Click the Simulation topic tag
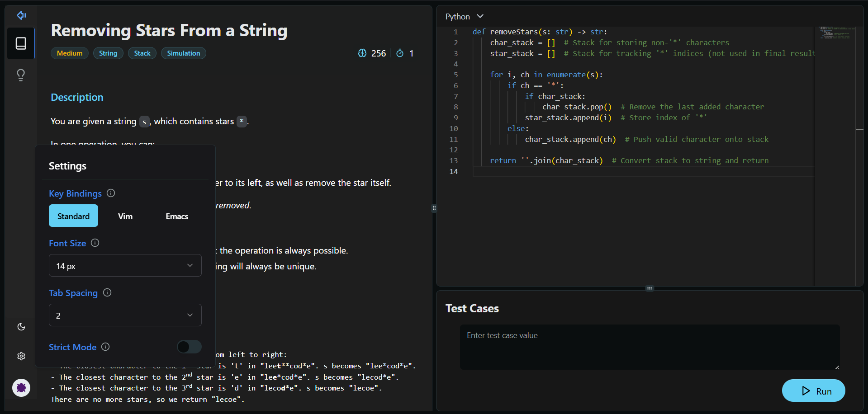This screenshot has height=414, width=868. pos(183,53)
